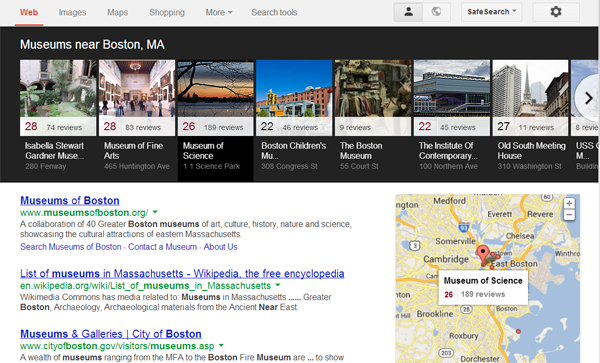Image resolution: width=600 pixels, height=363 pixels.
Task: Open the Contact a Museum sitelink
Action: click(x=163, y=247)
